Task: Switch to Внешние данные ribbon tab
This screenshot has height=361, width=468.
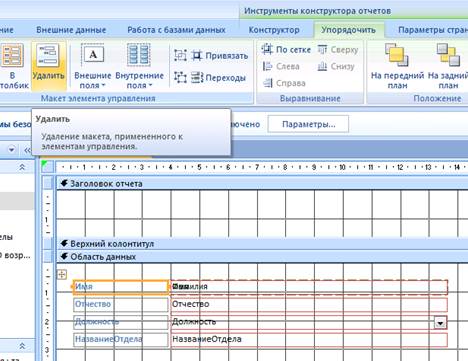Action: 71,30
